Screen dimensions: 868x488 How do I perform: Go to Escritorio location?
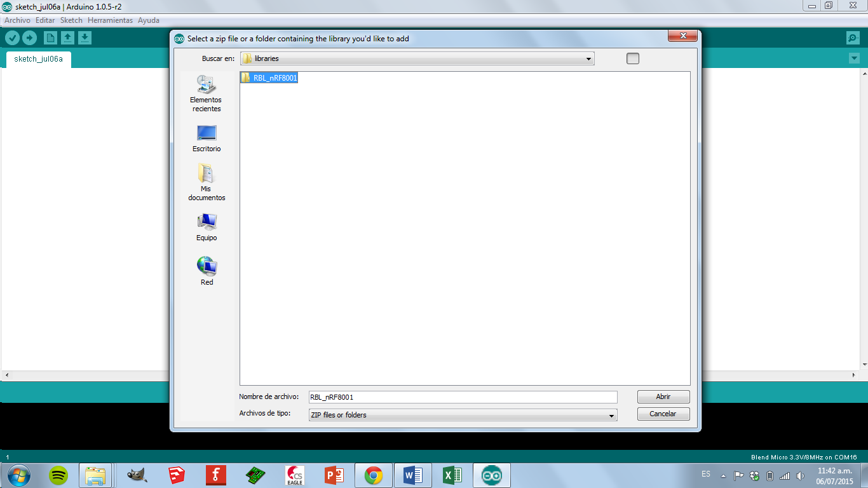tap(207, 138)
